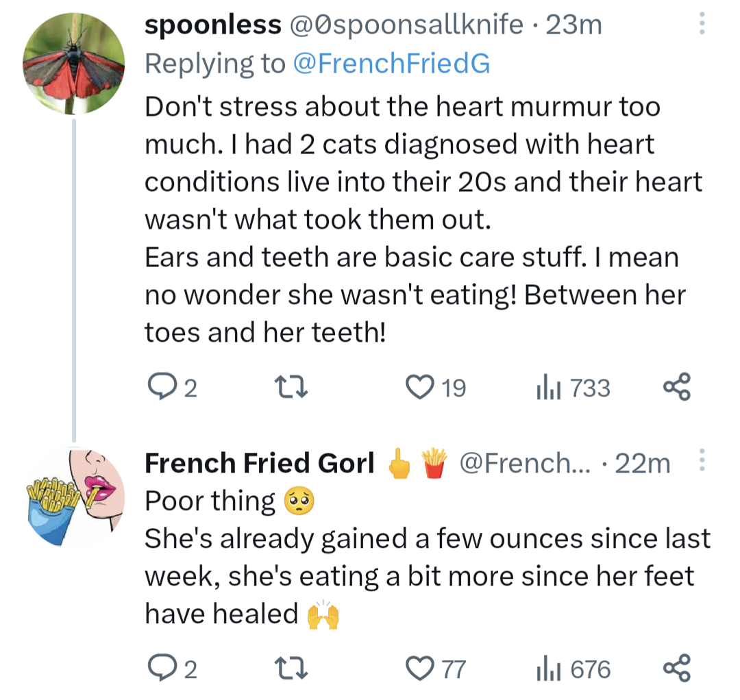Image resolution: width=740 pixels, height=700 pixels.
Task: Open more options on spoonless's tweet
Action: coord(702,23)
